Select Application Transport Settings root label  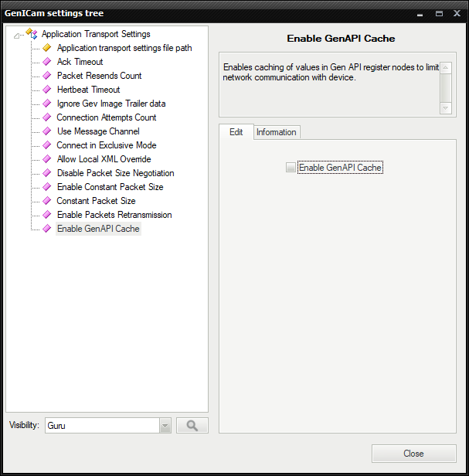96,34
